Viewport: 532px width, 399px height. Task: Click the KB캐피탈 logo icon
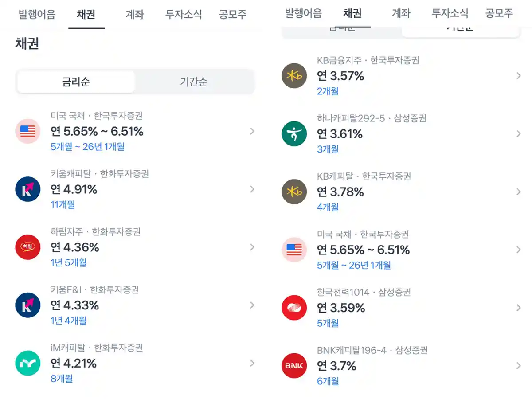(x=294, y=192)
